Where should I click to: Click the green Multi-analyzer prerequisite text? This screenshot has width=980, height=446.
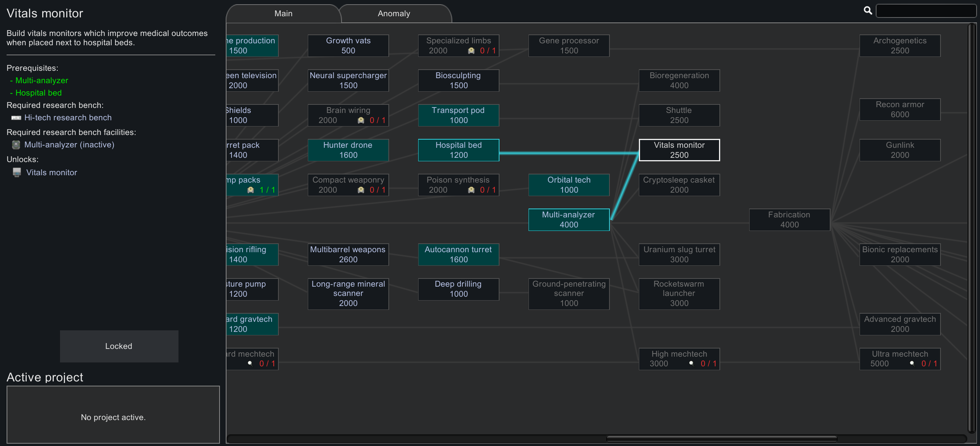point(42,80)
